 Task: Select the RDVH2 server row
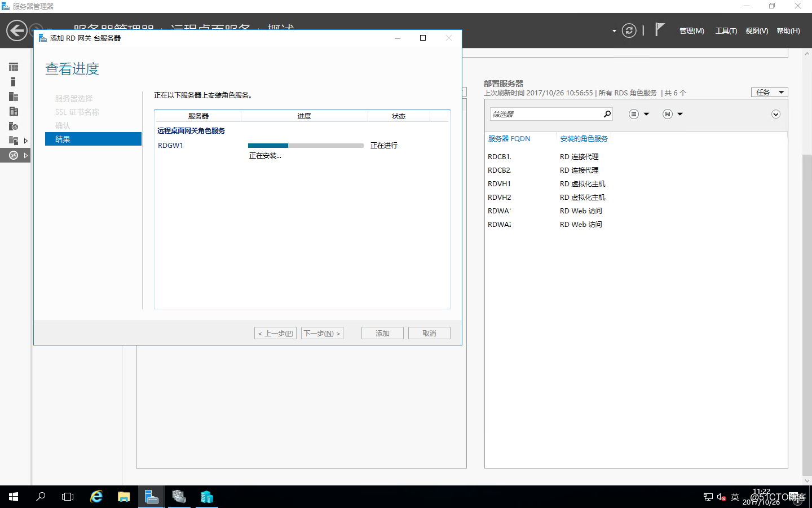click(636, 197)
